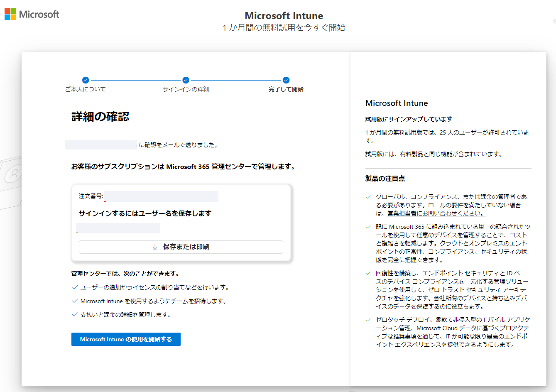Click the 詳細の確認 heading
The image size is (556, 392).
[x=100, y=117]
